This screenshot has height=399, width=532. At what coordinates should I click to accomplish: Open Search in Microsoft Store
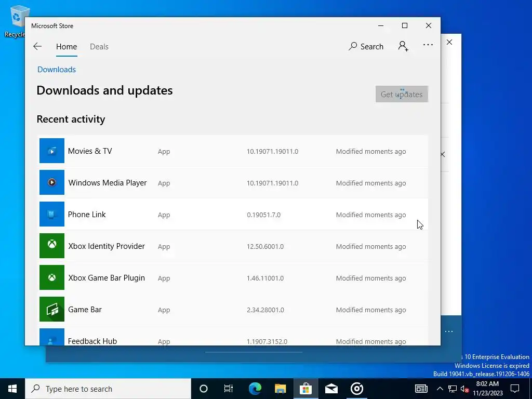coord(366,46)
